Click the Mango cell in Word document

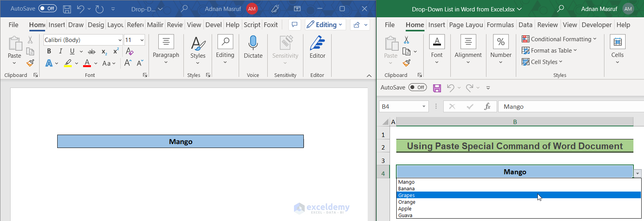tap(180, 141)
